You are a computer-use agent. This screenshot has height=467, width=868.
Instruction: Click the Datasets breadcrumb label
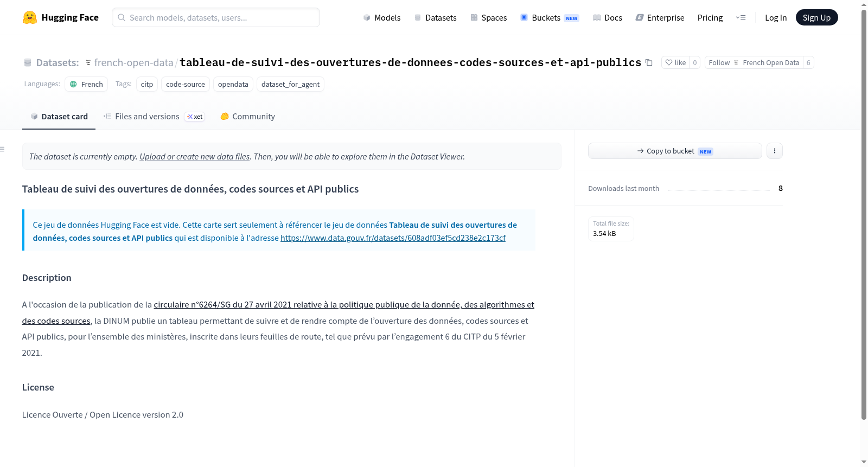point(58,62)
